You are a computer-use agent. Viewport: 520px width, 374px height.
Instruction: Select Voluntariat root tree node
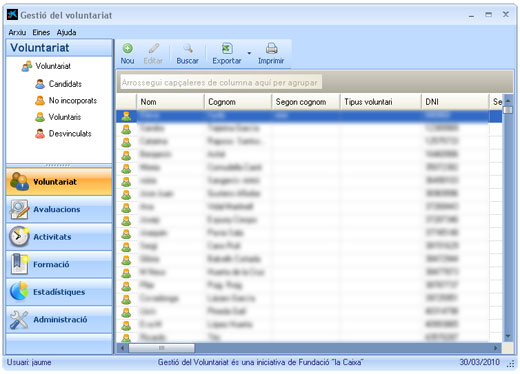click(x=53, y=66)
